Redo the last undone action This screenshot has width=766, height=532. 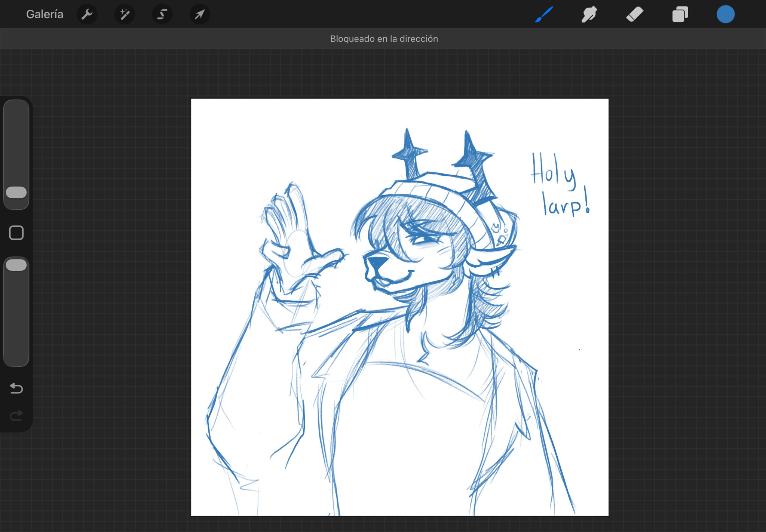point(16,415)
